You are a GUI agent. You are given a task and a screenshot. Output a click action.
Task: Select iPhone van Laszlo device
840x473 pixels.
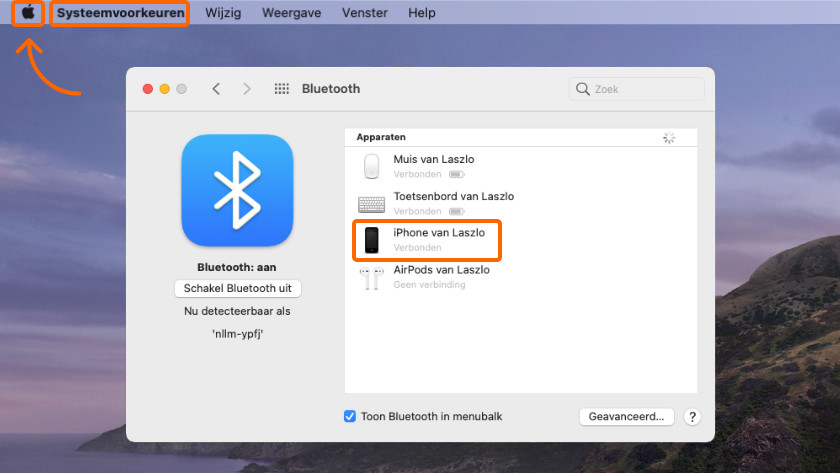521,239
